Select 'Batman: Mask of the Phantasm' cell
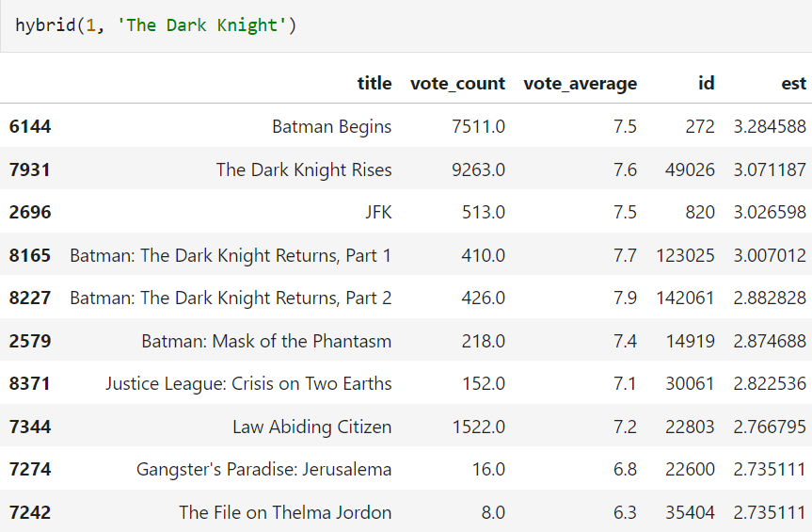This screenshot has height=532, width=812. (x=266, y=341)
